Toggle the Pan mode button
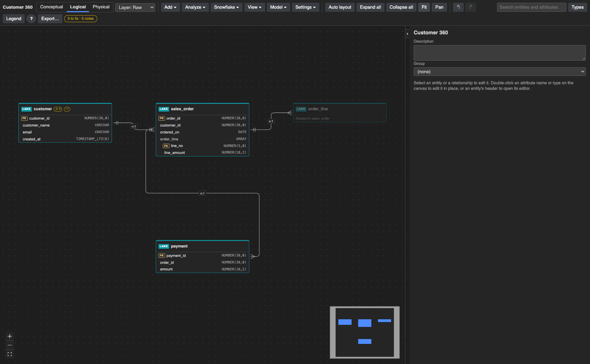This screenshot has width=590, height=364. coord(439,7)
